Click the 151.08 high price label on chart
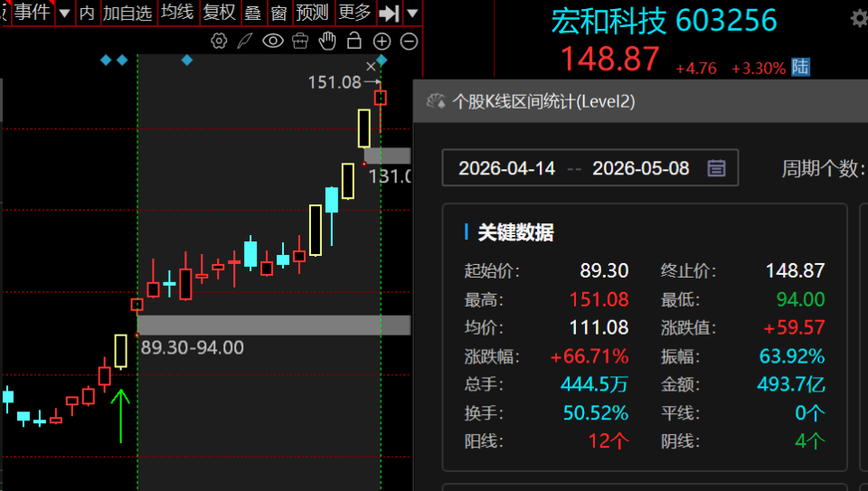868x491 pixels. click(335, 82)
